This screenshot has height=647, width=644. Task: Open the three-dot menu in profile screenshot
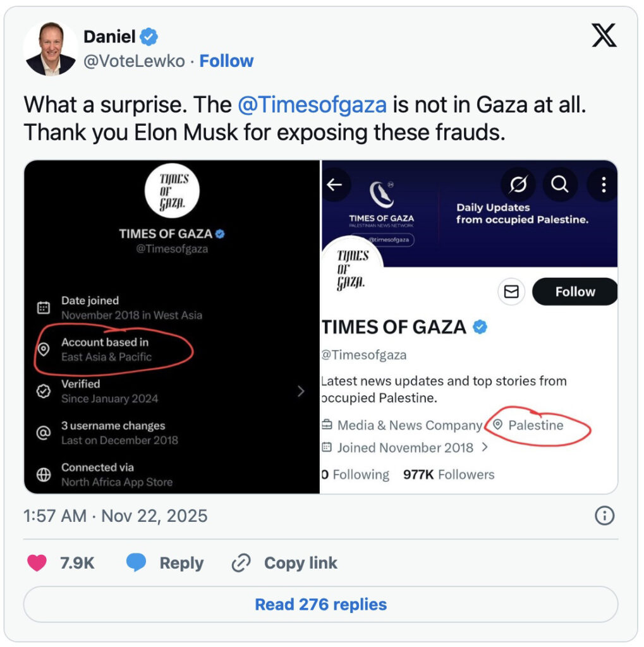coord(604,184)
